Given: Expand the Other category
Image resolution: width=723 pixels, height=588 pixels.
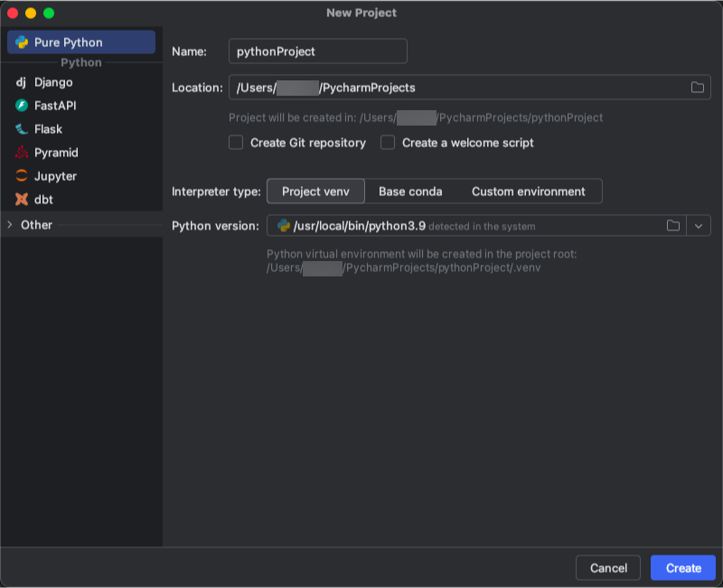Looking at the screenshot, I should (x=10, y=224).
